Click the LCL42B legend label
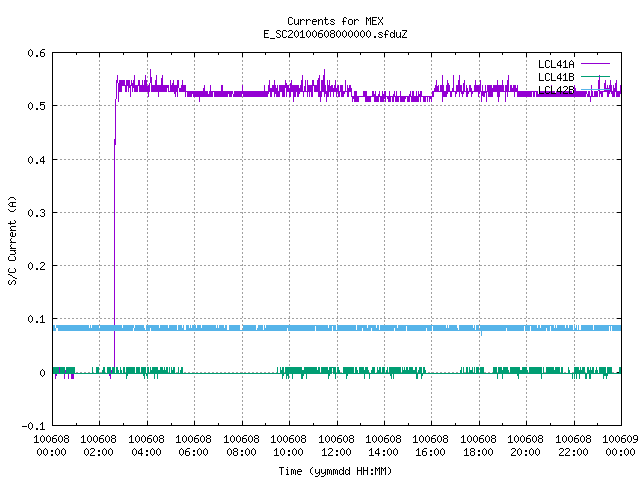 556,90
